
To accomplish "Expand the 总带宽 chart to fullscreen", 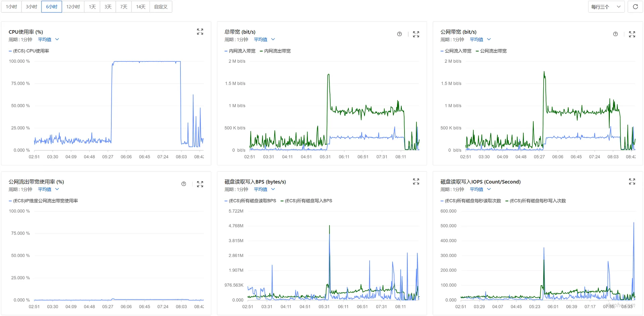I will tap(416, 34).
